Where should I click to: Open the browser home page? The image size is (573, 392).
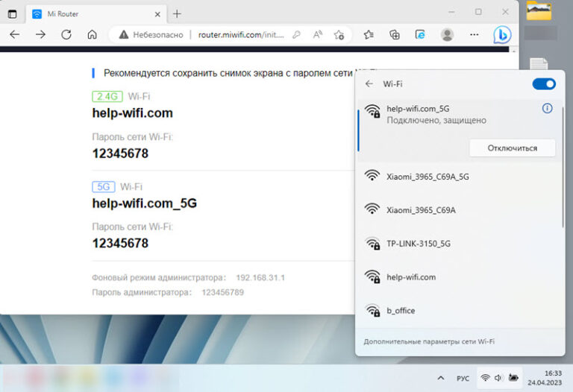click(x=92, y=35)
